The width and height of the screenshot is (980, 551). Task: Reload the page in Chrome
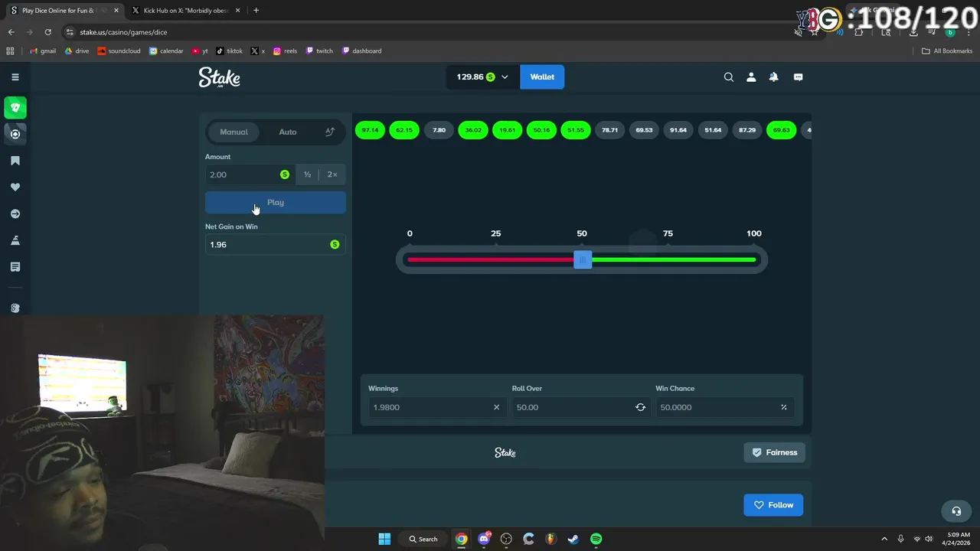47,32
